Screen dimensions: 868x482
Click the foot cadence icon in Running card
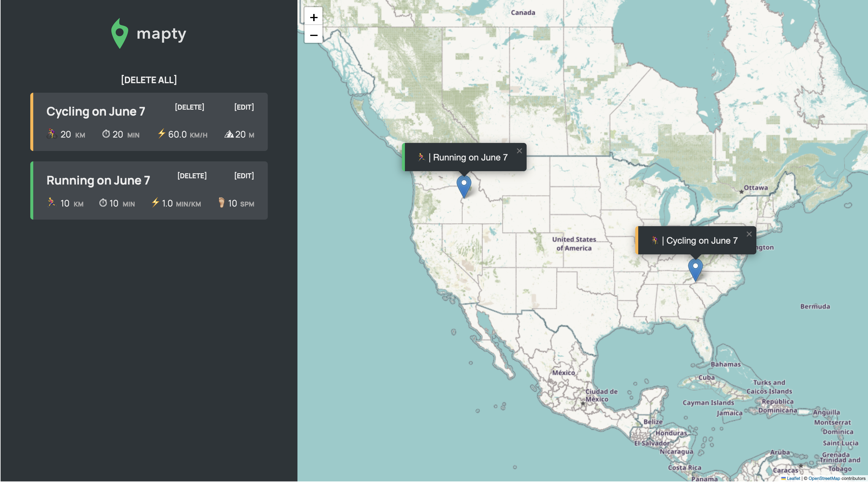pyautogui.click(x=221, y=202)
